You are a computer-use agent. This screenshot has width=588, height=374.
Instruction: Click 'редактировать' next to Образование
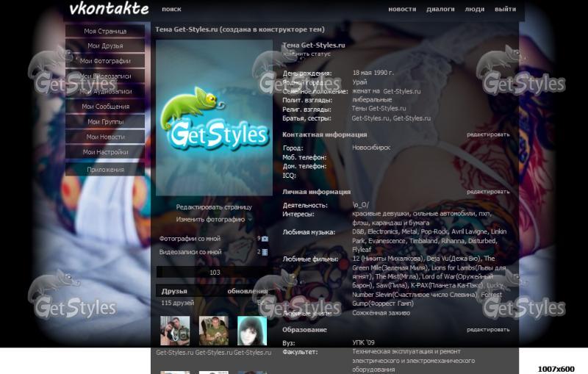coord(487,330)
